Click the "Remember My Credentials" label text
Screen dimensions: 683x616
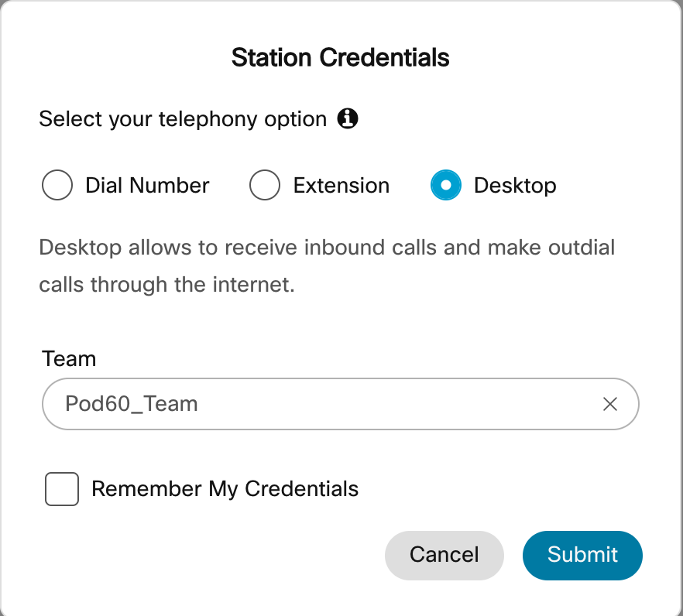pos(225,489)
